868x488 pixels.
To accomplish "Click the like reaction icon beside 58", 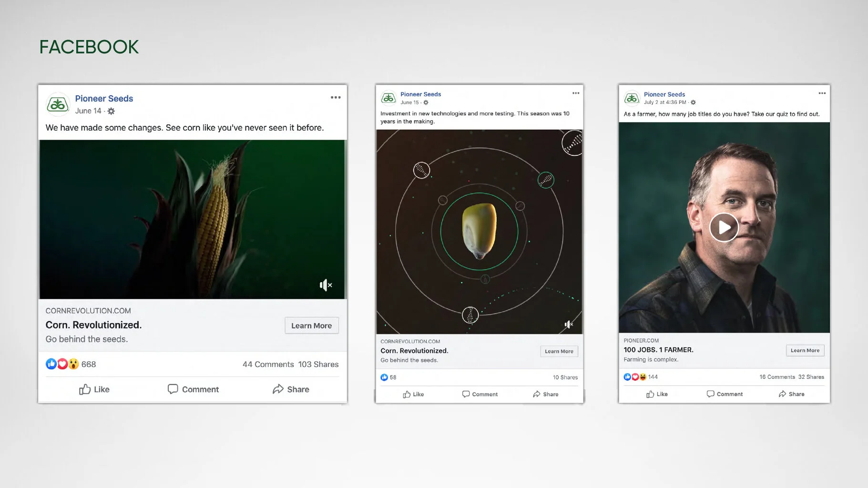I will click(384, 377).
